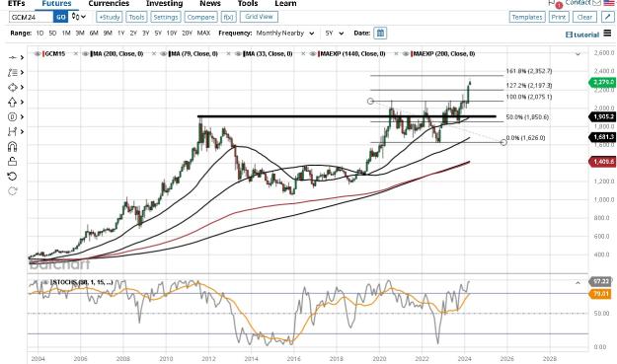The height and width of the screenshot is (364, 617).
Task: Toggle the lock drawings icon
Action: click(x=12, y=161)
